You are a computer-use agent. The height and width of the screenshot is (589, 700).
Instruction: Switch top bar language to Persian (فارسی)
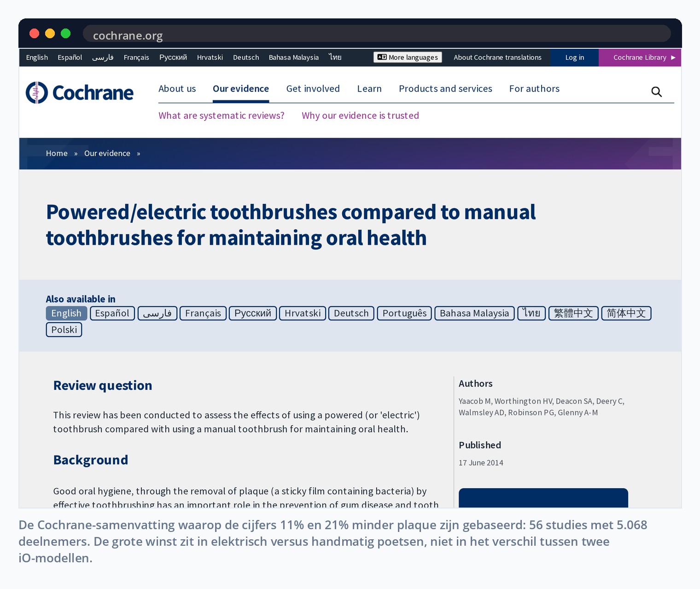(103, 58)
